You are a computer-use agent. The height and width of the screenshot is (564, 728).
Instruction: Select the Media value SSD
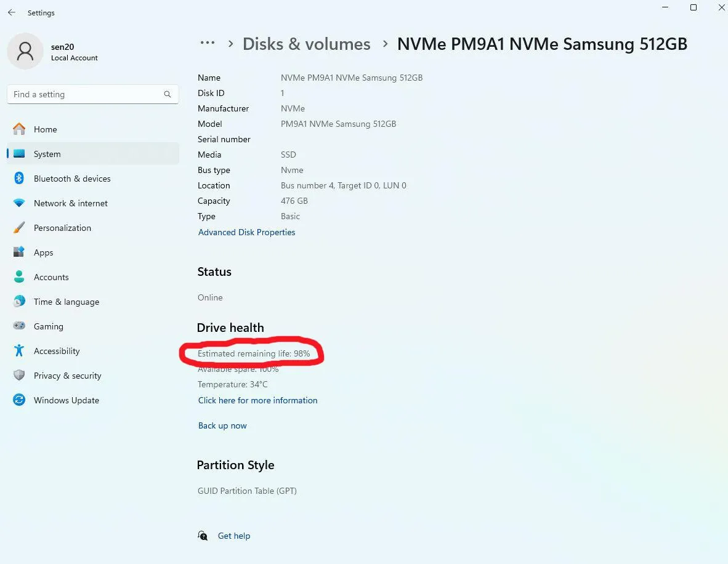288,155
